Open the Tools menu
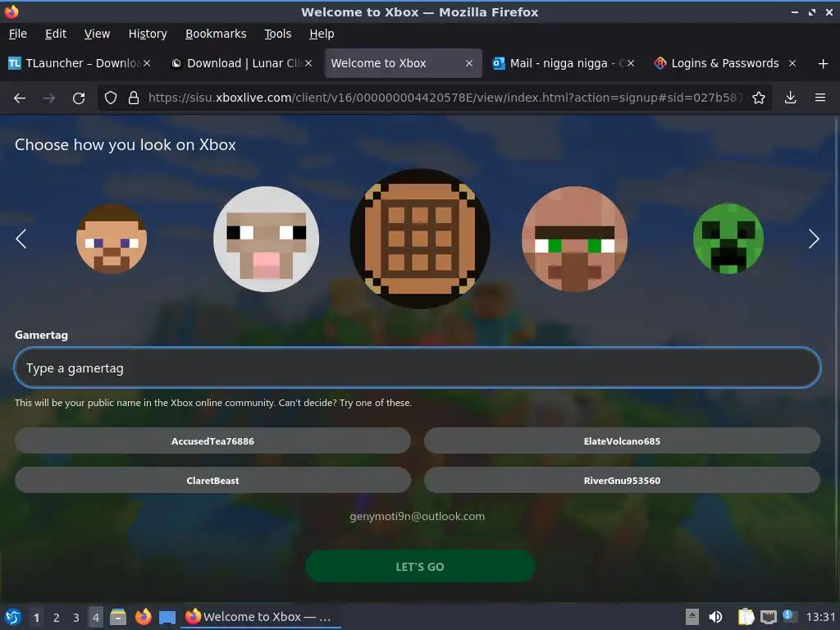The height and width of the screenshot is (630, 840). coord(277,34)
